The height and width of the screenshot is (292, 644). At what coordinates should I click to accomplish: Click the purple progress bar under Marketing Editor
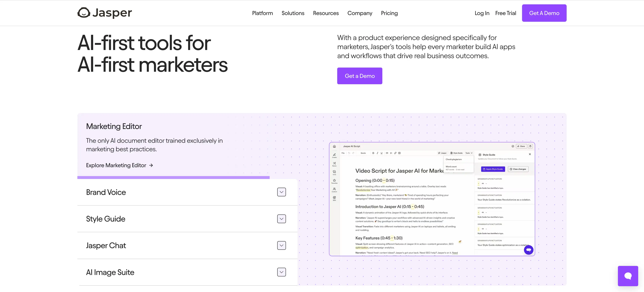coord(173,177)
